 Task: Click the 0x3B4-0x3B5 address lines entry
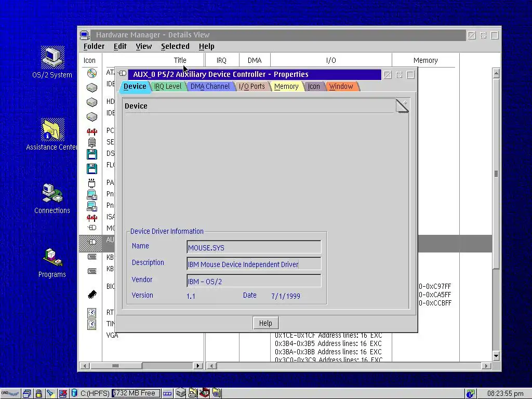click(328, 343)
